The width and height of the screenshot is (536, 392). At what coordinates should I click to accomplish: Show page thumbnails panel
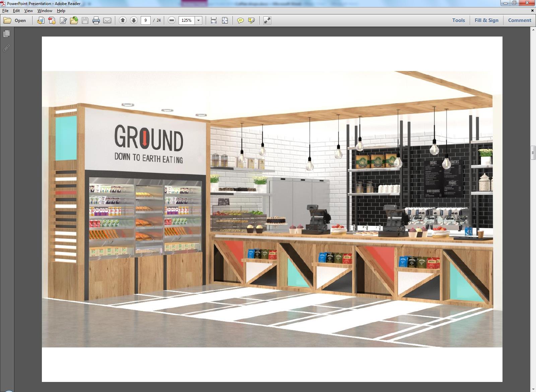tap(6, 34)
